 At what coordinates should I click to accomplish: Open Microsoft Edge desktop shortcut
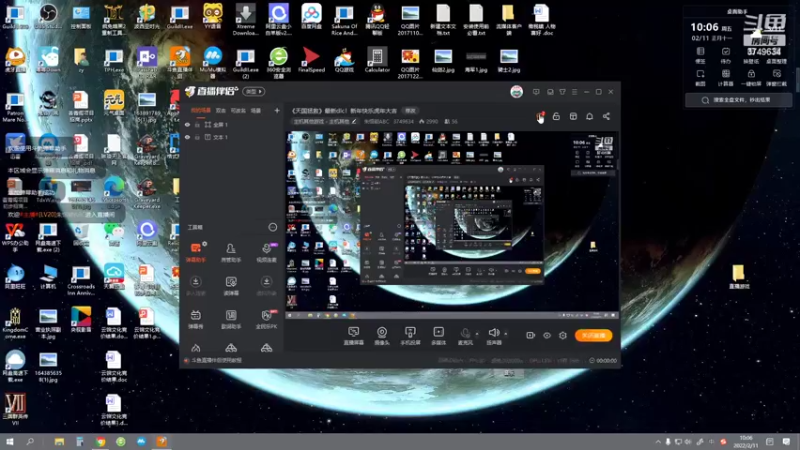click(x=114, y=190)
